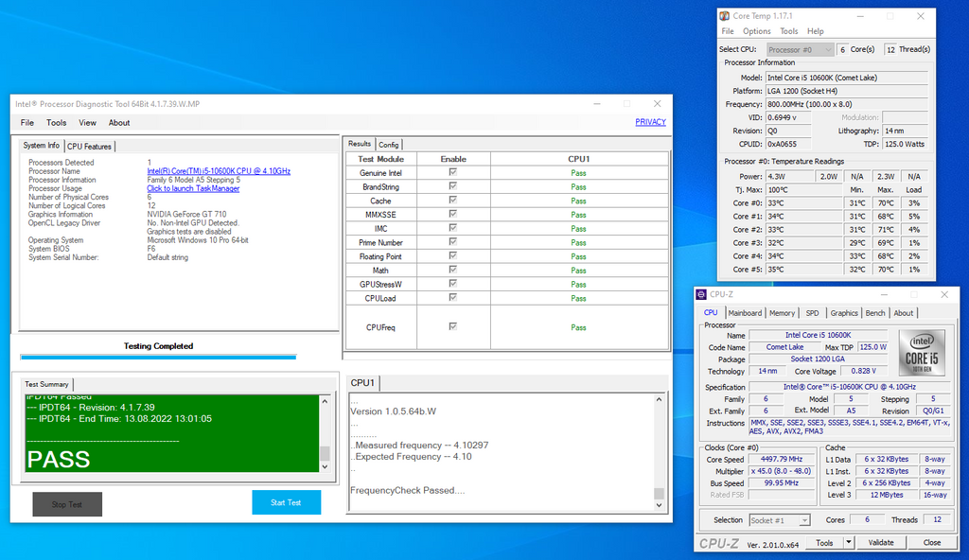The height and width of the screenshot is (560, 969).
Task: Click the Intel Core i5 logo in CPU-Z
Action: [x=922, y=353]
